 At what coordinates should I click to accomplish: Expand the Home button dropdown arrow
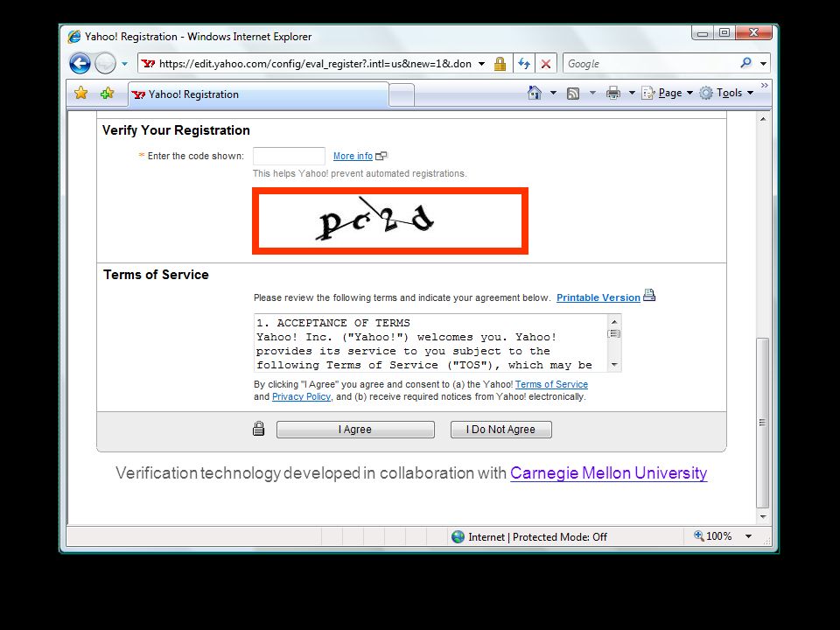553,93
